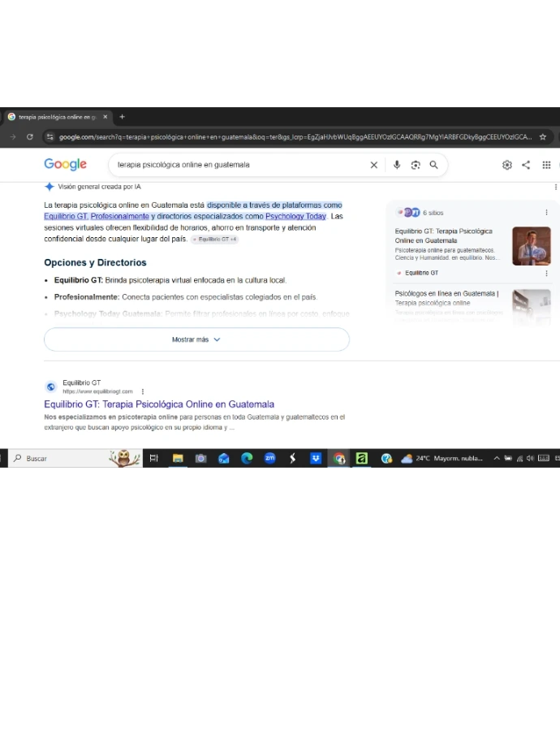
Task: Open the help question-mark app in taskbar
Action: click(386, 458)
